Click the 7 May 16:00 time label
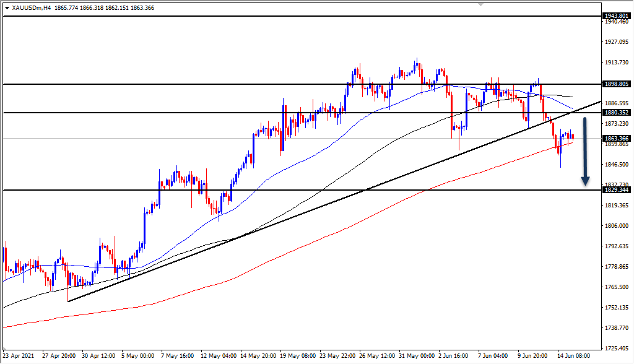634x364 pixels. [178, 356]
